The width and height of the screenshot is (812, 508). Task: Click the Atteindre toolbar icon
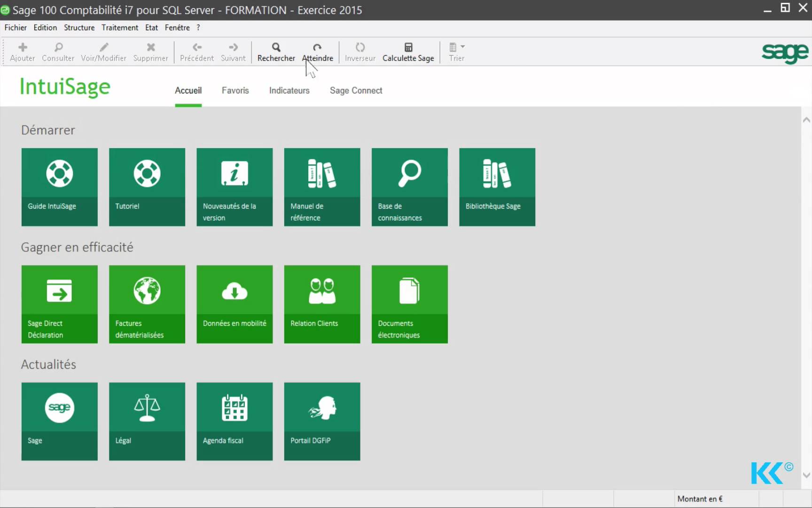click(x=318, y=47)
